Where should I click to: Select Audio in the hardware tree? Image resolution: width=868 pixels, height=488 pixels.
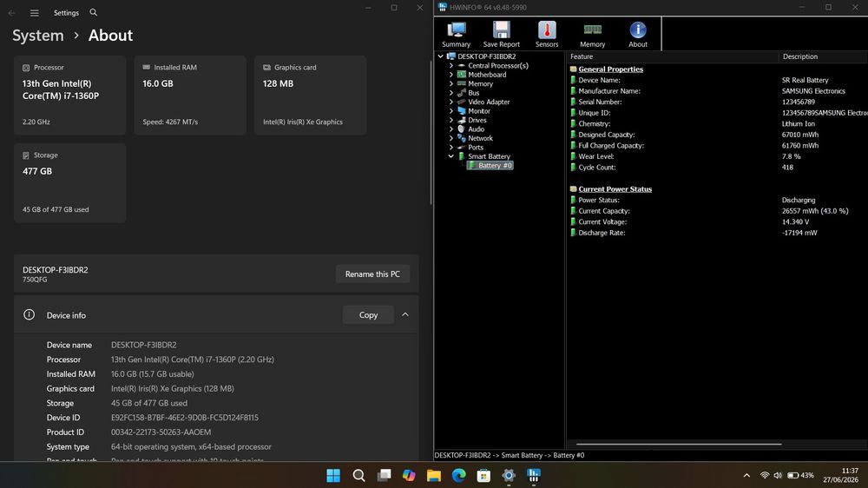coord(476,129)
